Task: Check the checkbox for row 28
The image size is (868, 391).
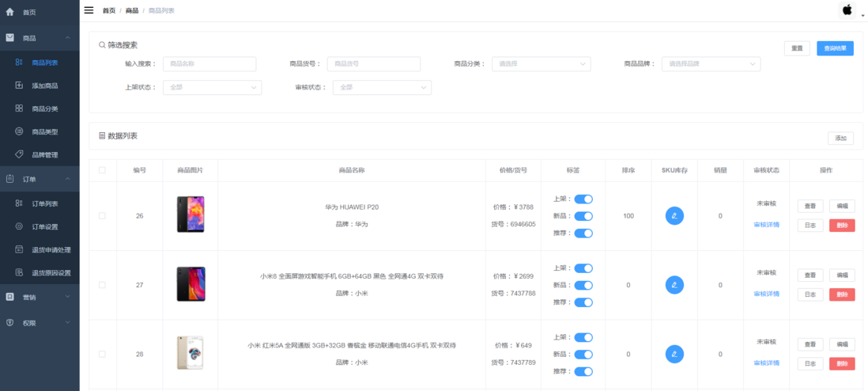Action: (x=102, y=354)
